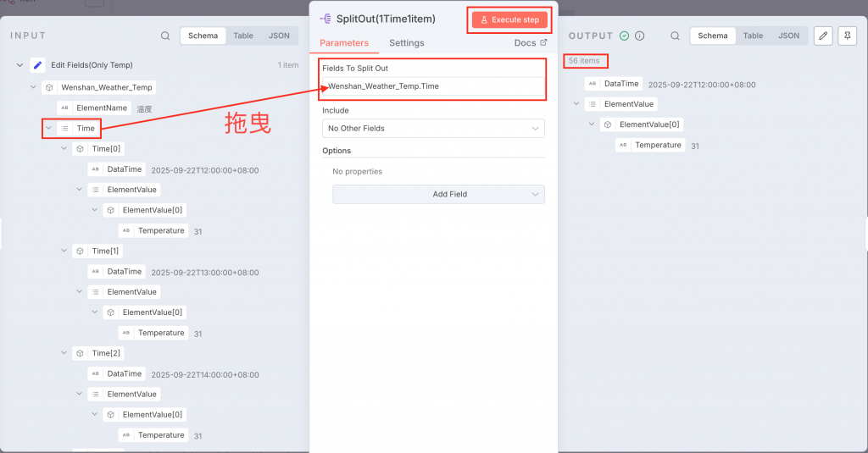
Task: Pin the output data with pin icon
Action: coord(847,36)
